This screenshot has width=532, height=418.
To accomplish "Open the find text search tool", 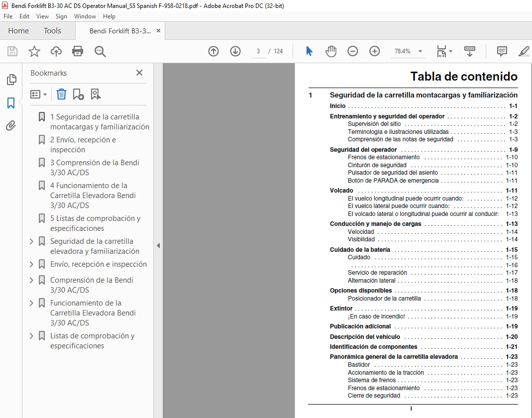I will pos(100,51).
